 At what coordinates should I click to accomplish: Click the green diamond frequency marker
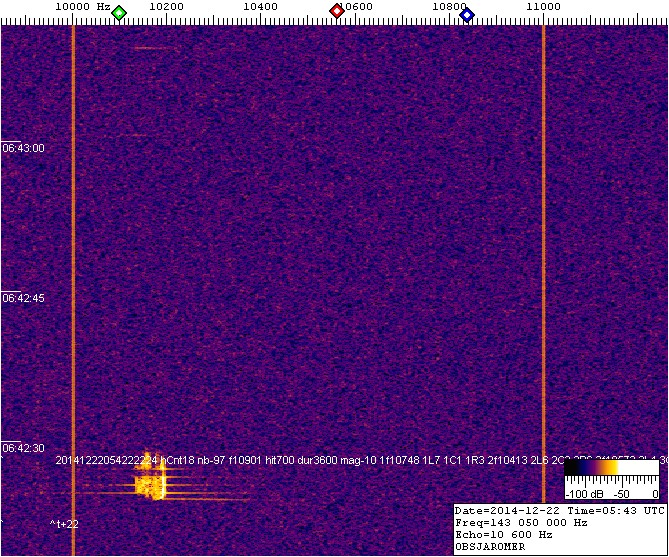(x=119, y=13)
